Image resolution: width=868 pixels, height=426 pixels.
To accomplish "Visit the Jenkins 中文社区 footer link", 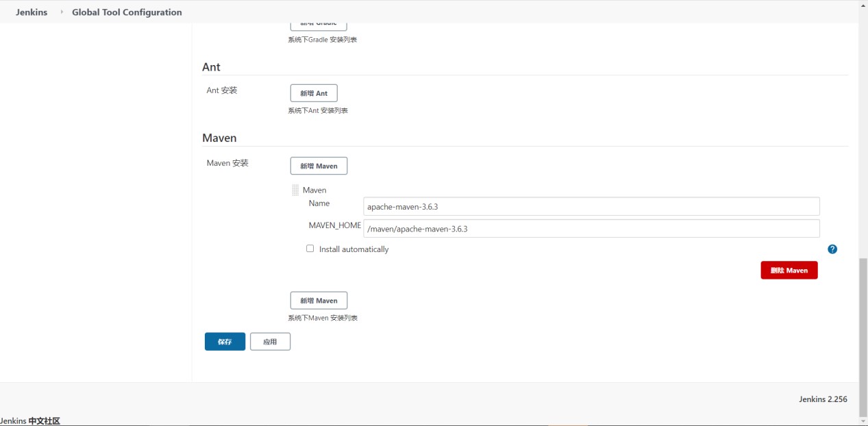I will pos(30,422).
